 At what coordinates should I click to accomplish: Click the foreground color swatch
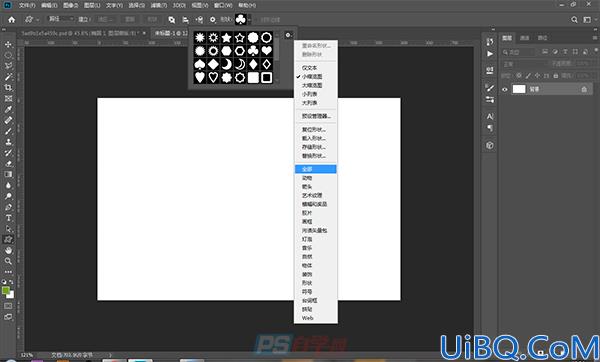click(6, 291)
